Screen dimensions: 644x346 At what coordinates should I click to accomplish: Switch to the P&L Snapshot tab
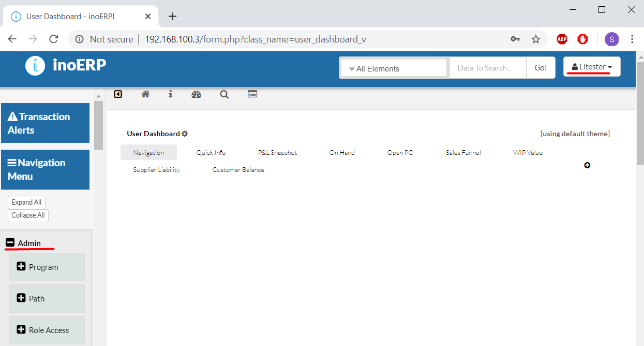tap(278, 152)
